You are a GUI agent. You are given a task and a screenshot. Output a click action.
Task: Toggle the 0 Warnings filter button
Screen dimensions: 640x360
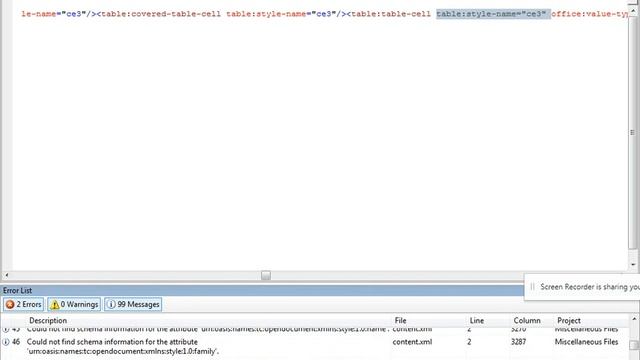click(x=74, y=304)
